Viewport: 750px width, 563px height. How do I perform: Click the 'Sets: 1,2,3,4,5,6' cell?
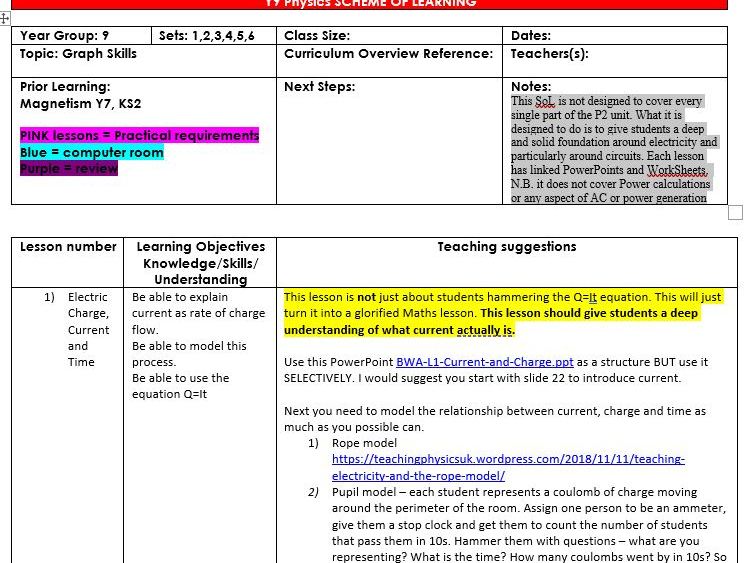pyautogui.click(x=214, y=35)
